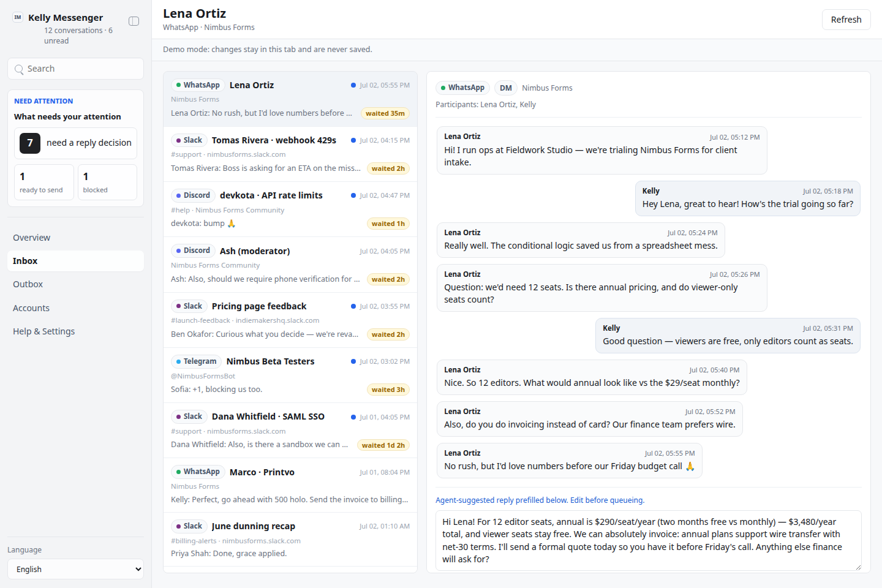
Task: Click Telegram badge on Nimbus Beta Testers
Action: (x=196, y=361)
